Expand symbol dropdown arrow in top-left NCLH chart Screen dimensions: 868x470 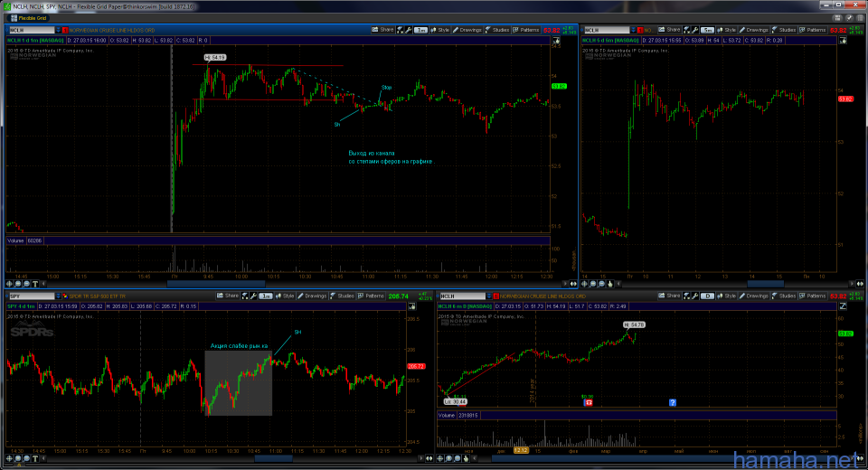(58, 30)
